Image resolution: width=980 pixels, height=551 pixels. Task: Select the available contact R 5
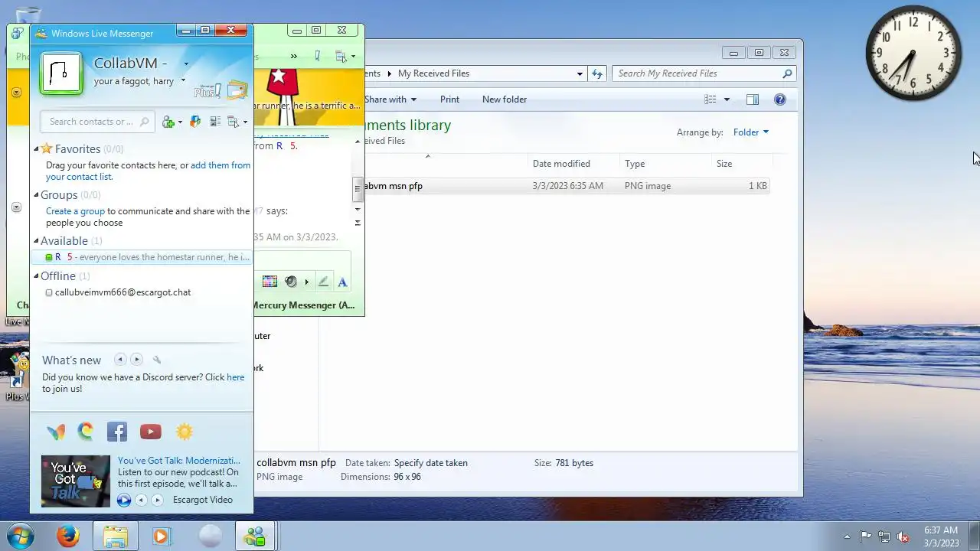coord(143,257)
